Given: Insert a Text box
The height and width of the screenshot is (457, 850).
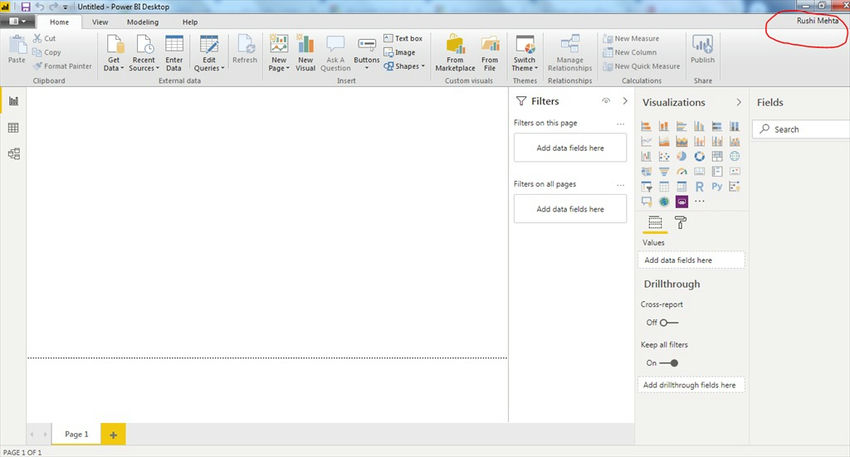Looking at the screenshot, I should pos(403,38).
